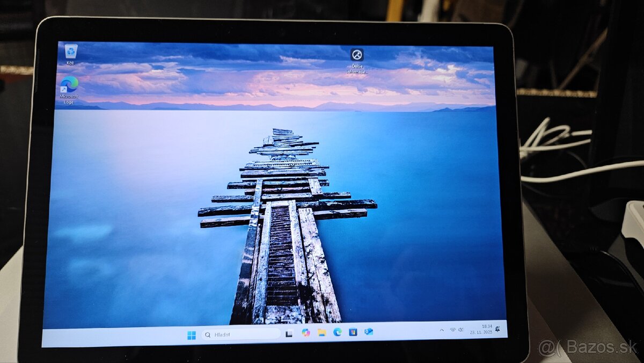
Task: Click the 18:34 time in taskbar
Action: (487, 326)
